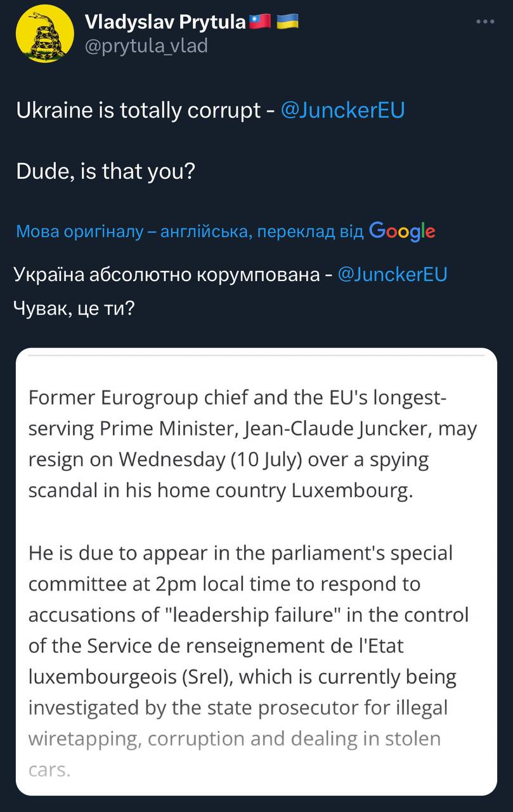The image size is (513, 812).
Task: Click the "Чувак, це ти?" translated line
Action: pos(73,308)
